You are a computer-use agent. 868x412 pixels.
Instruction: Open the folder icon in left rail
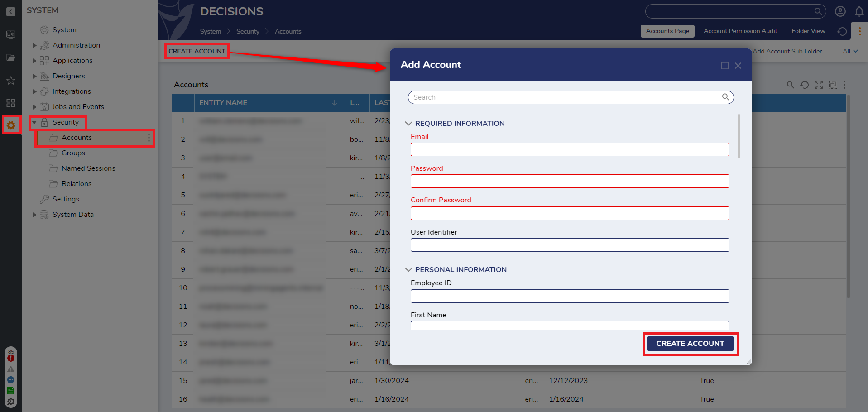[x=11, y=57]
